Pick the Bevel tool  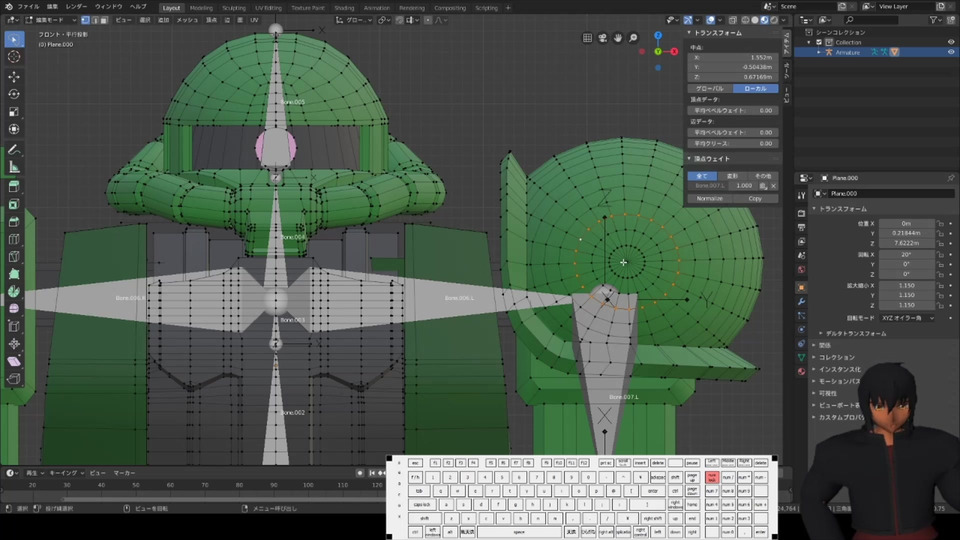click(13, 222)
